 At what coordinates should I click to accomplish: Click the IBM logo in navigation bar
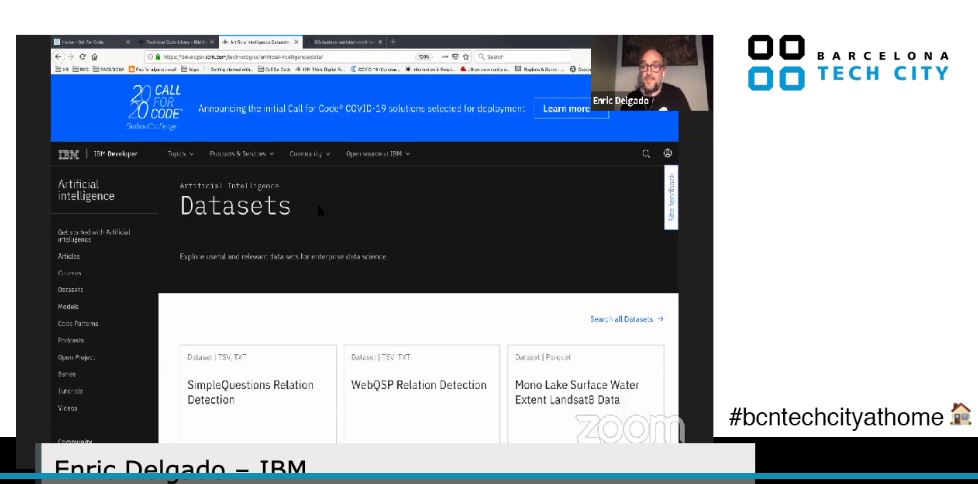tap(69, 154)
